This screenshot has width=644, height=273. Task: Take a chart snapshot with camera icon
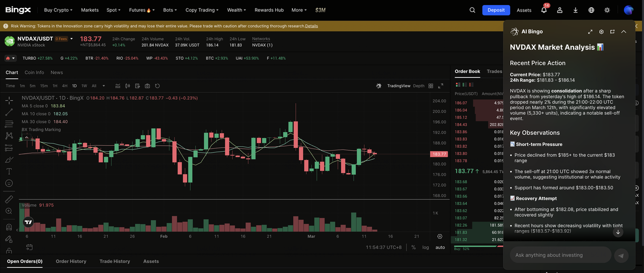[147, 86]
